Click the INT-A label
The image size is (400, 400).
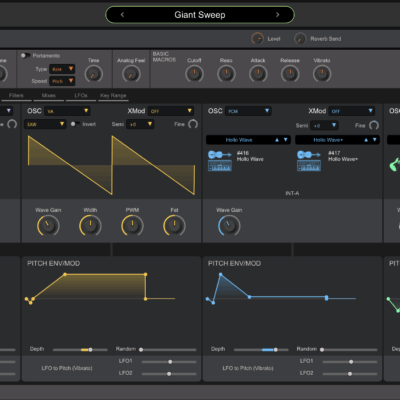(x=292, y=193)
